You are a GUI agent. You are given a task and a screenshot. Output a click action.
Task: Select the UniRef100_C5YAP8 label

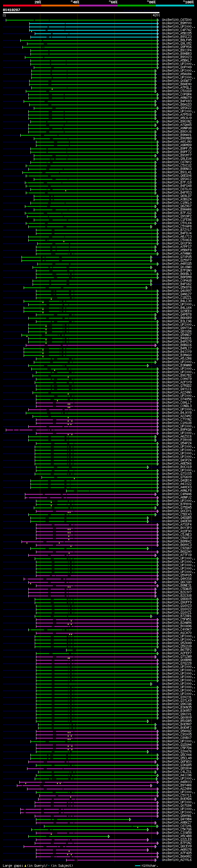[177, 226]
